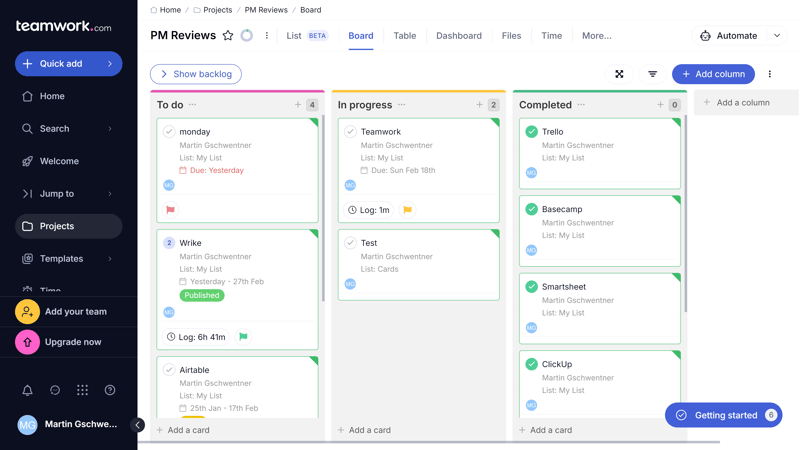Select the Board tab
The width and height of the screenshot is (800, 450).
tap(361, 36)
